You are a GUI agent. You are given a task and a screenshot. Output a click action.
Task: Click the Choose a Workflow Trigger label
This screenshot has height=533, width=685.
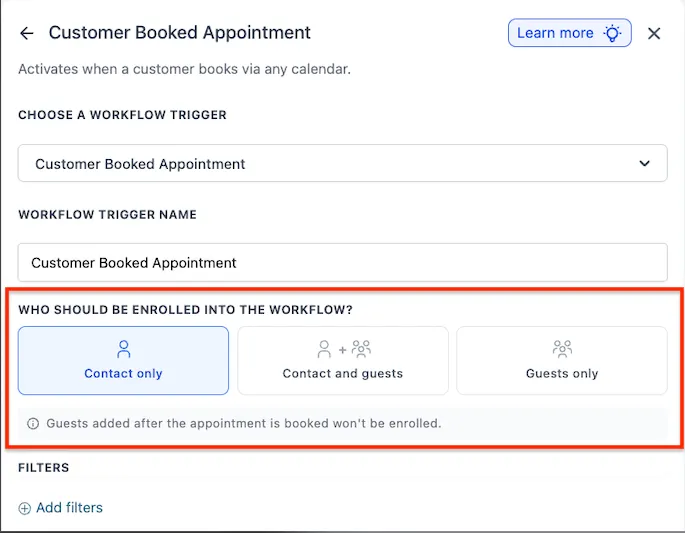pyautogui.click(x=122, y=115)
